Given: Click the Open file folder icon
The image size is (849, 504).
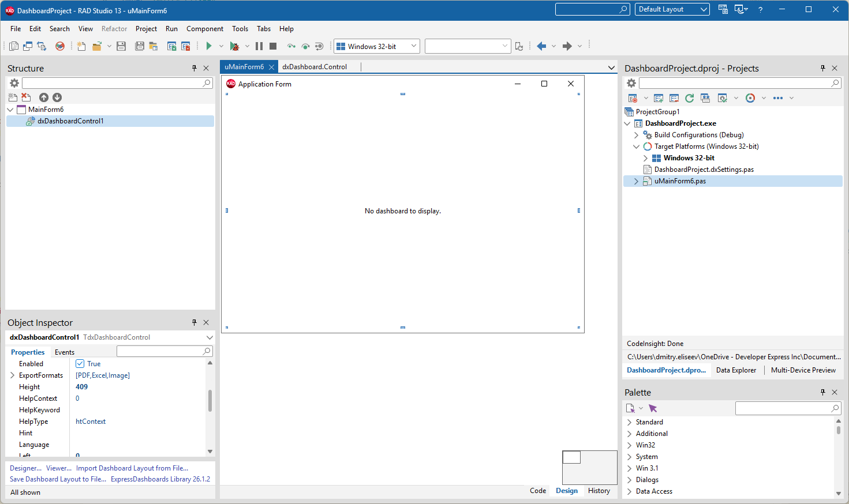Looking at the screenshot, I should (x=97, y=46).
